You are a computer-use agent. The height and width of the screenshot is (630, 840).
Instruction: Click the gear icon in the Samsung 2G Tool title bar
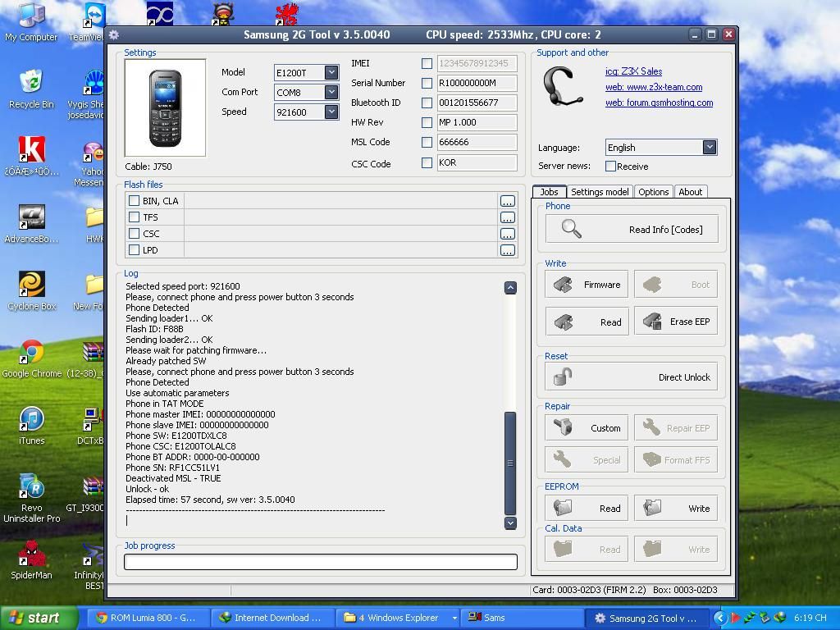click(113, 35)
